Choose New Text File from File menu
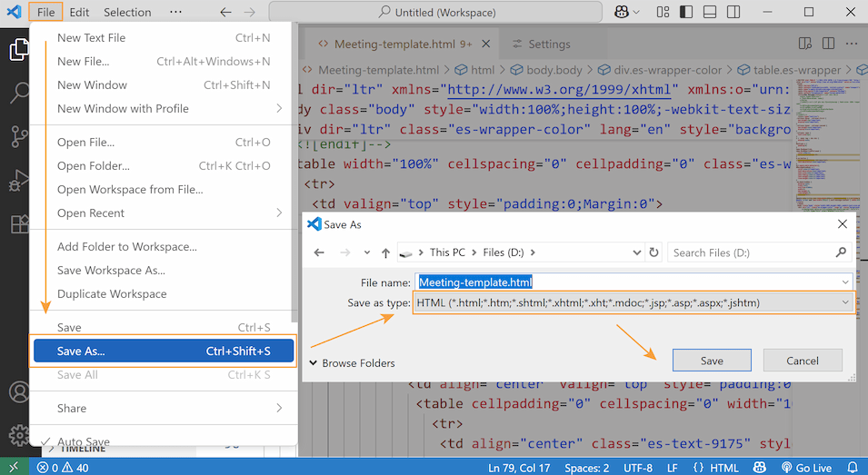 click(164, 37)
